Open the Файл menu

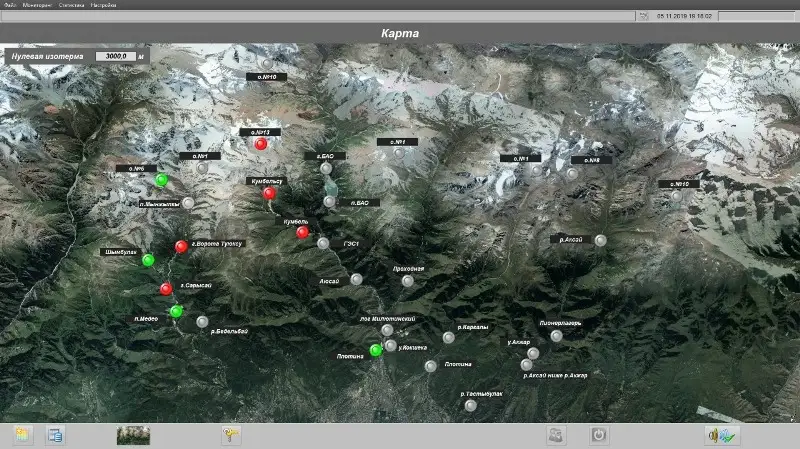9,5
